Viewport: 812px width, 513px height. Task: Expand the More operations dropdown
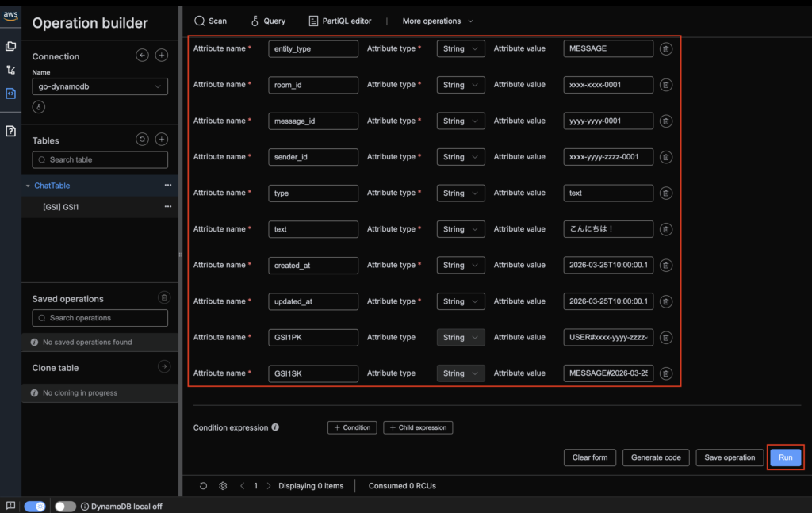click(438, 21)
